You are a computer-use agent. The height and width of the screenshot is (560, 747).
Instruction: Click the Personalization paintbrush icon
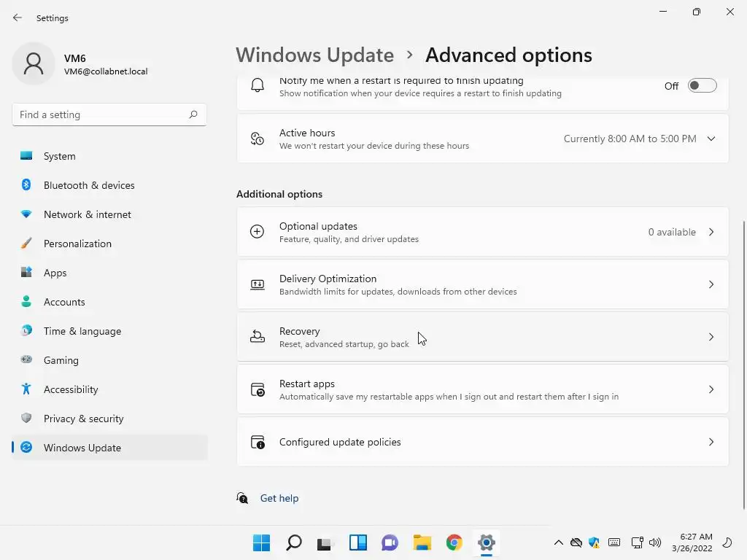[26, 244]
